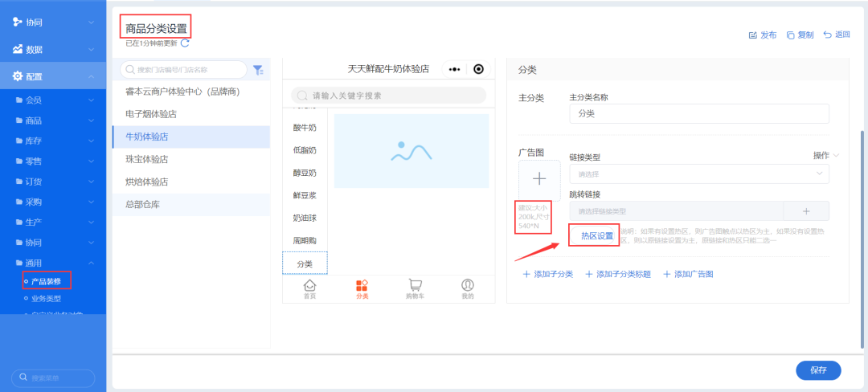The image size is (868, 392).
Task: Select the dashed 分类 category in preview
Action: (305, 263)
